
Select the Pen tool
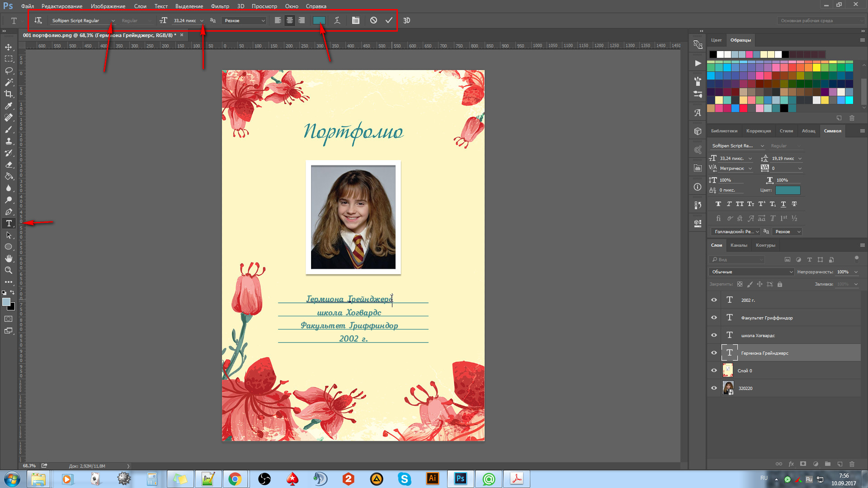(9, 211)
